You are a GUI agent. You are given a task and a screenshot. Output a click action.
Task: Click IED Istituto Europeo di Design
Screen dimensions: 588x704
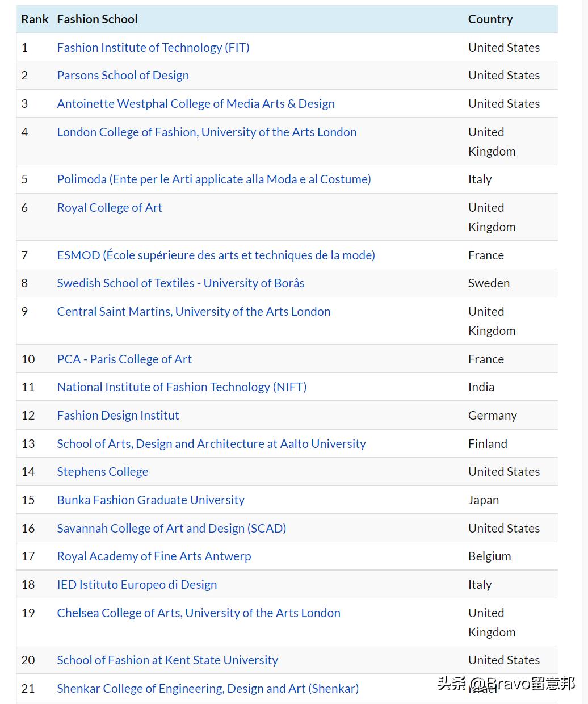[x=137, y=585]
